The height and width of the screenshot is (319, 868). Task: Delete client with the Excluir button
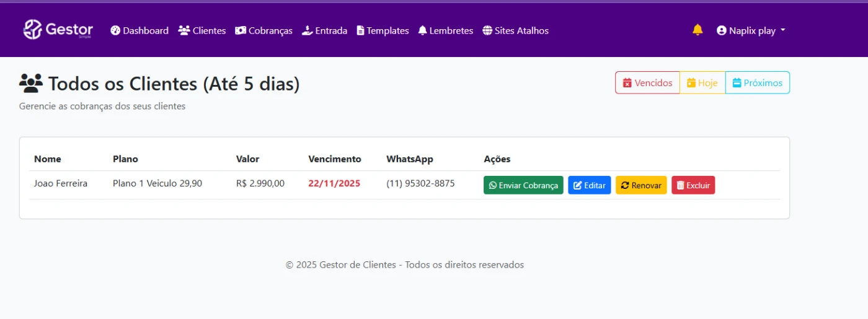click(693, 185)
